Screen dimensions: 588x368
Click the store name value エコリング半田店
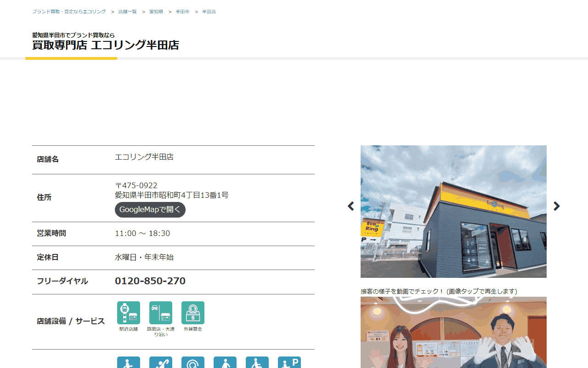[144, 157]
